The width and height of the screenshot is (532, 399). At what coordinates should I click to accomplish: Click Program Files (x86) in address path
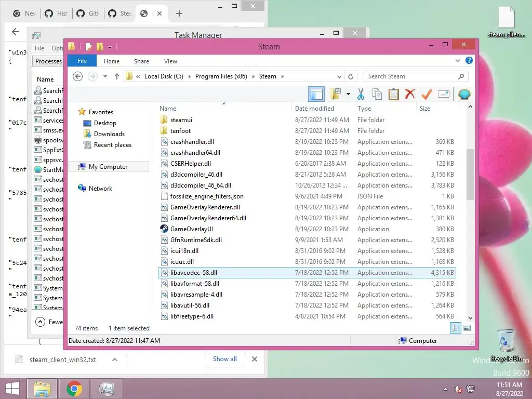click(x=221, y=76)
